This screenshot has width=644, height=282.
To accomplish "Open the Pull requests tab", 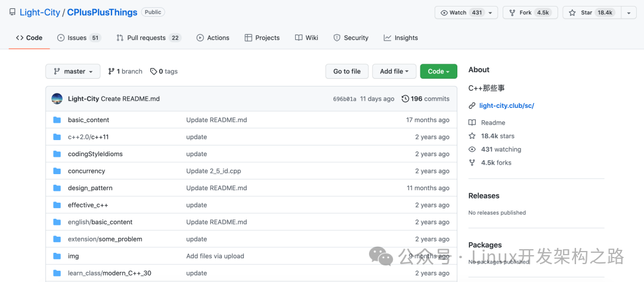I will [148, 38].
